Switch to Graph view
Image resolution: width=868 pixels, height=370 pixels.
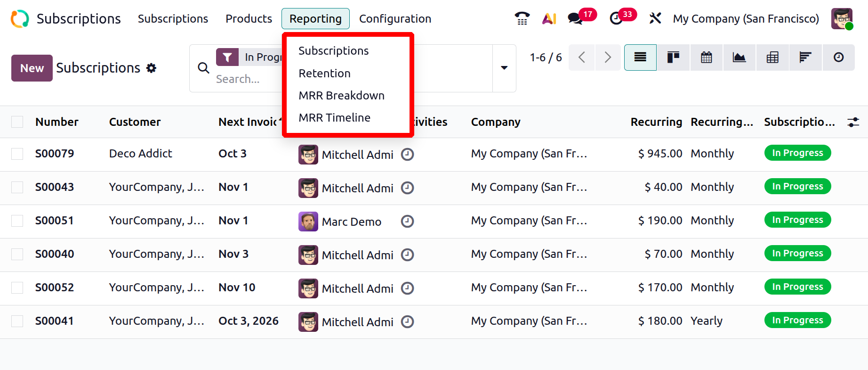(x=739, y=58)
